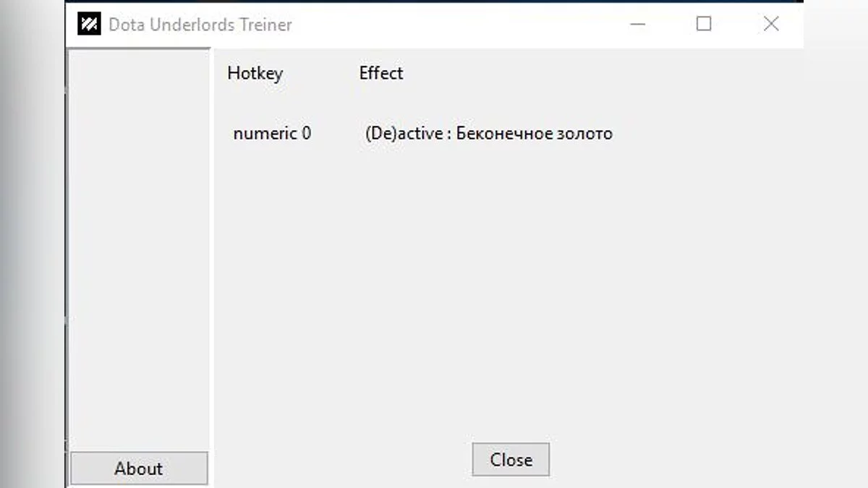Maximize the trainer window
868x488 pixels.
(x=704, y=25)
